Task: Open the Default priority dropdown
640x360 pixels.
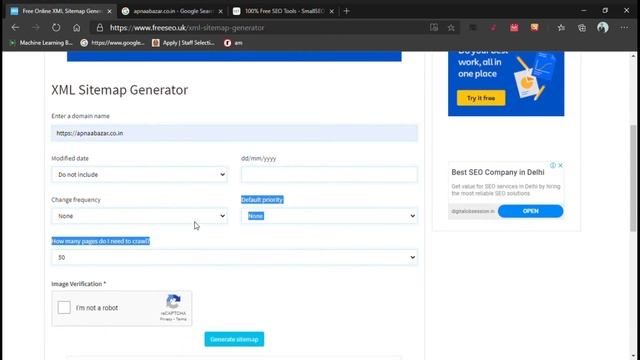Action: 329,216
